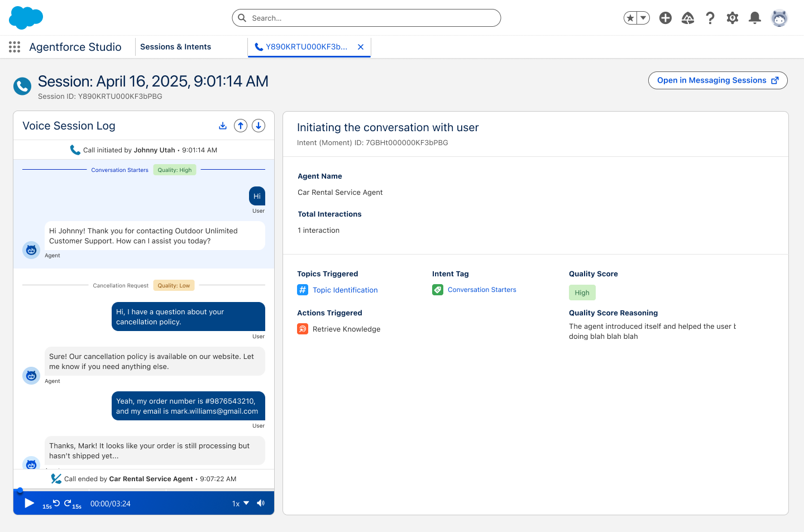Jump to previous moment with up arrow
Viewport: 804px width, 532px height.
click(x=241, y=126)
